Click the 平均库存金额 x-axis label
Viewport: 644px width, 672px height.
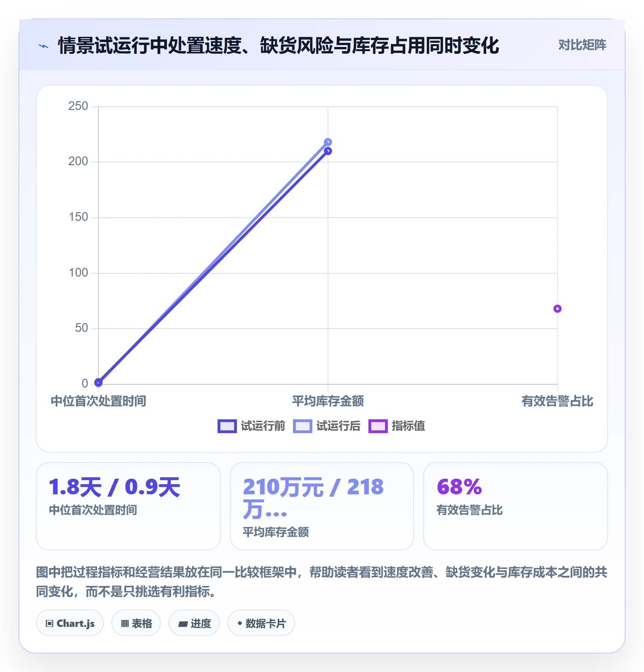click(328, 401)
